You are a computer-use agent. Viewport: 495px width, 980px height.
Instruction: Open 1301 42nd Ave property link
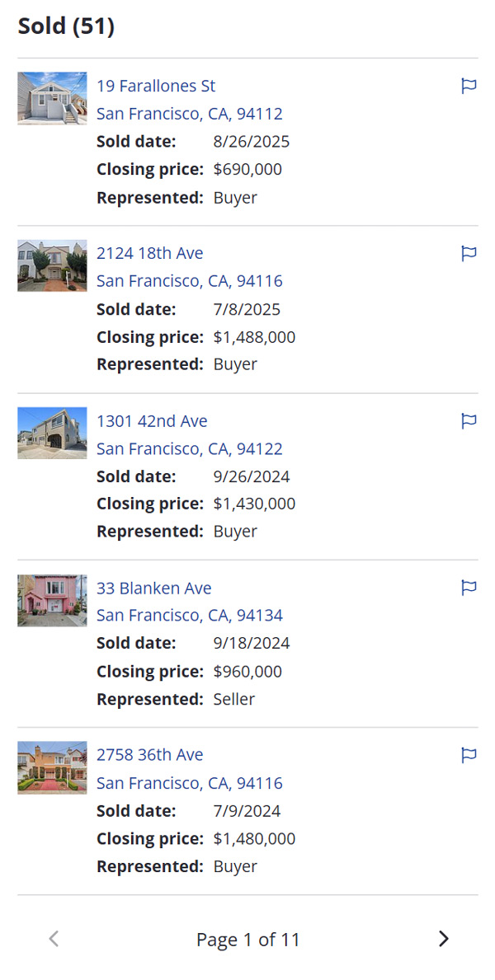coord(152,421)
